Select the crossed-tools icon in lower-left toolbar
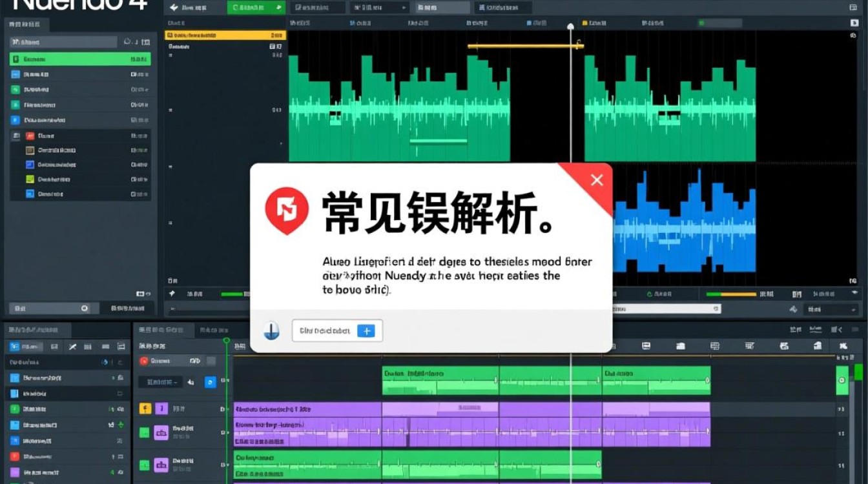Screen dimensions: 868x484 tap(72, 347)
